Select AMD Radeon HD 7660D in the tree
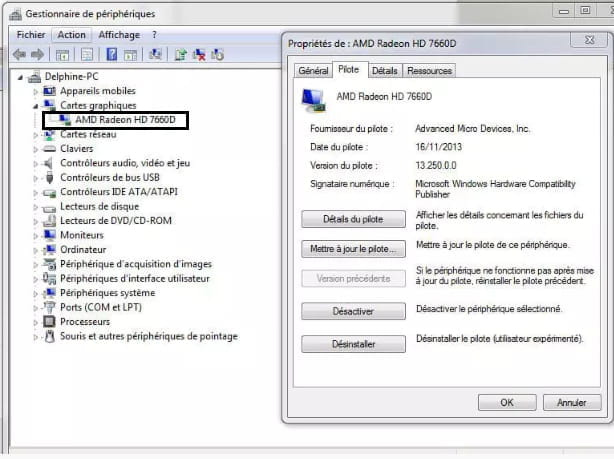Image resolution: width=614 pixels, height=459 pixels. click(125, 120)
